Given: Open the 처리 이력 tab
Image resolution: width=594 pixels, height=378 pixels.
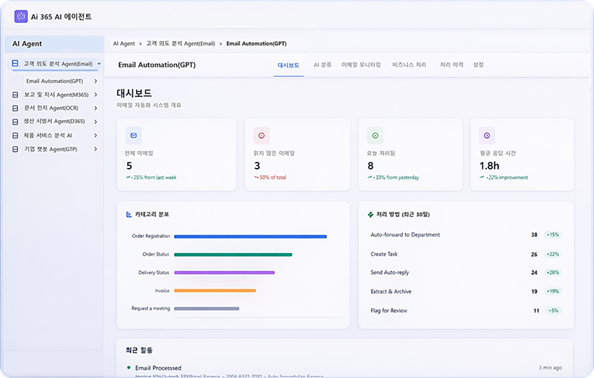Looking at the screenshot, I should click(452, 65).
